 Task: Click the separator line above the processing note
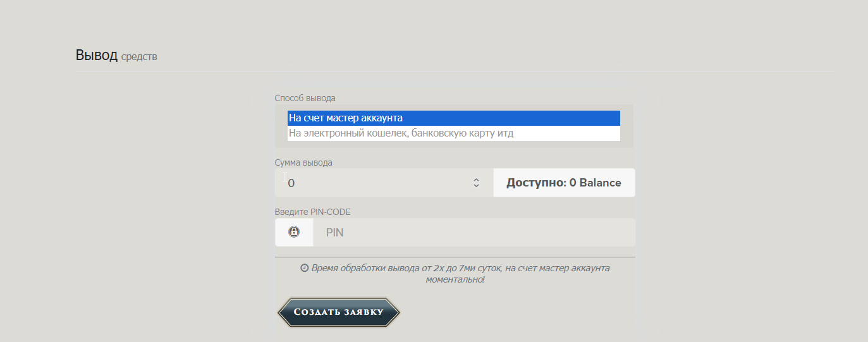[x=455, y=257]
